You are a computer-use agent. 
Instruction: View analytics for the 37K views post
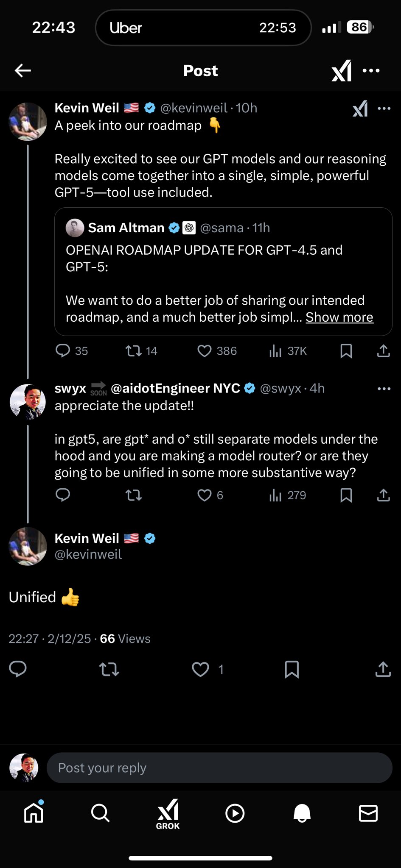click(276, 351)
